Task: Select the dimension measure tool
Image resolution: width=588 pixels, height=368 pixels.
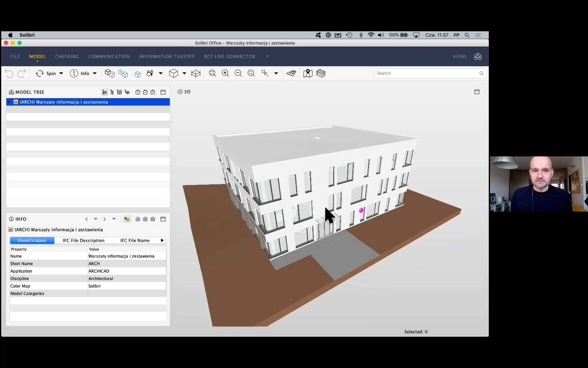Action: click(265, 73)
